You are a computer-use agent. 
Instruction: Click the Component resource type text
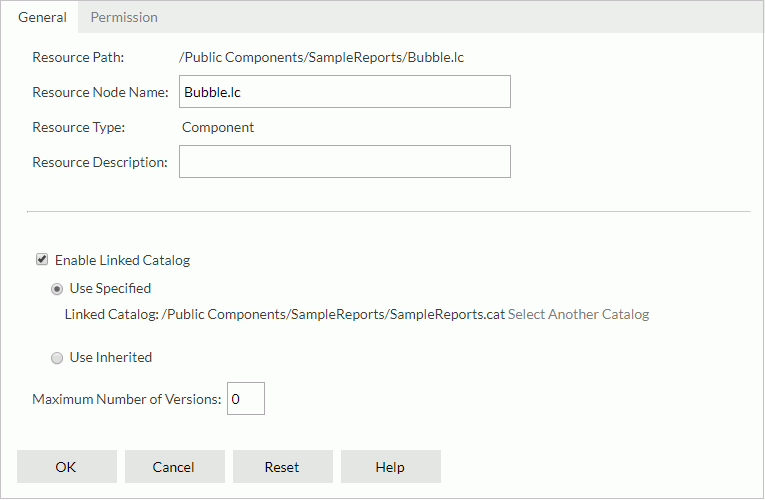218,127
